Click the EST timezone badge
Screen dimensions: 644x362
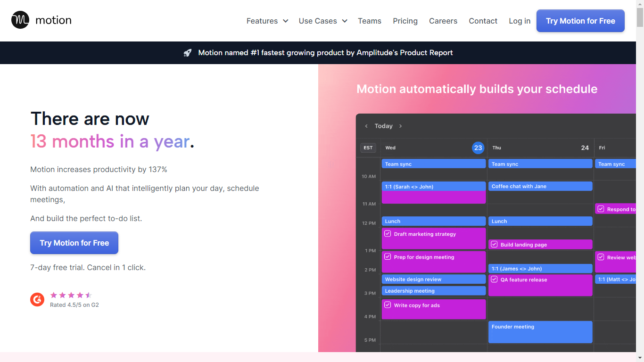pos(368,148)
